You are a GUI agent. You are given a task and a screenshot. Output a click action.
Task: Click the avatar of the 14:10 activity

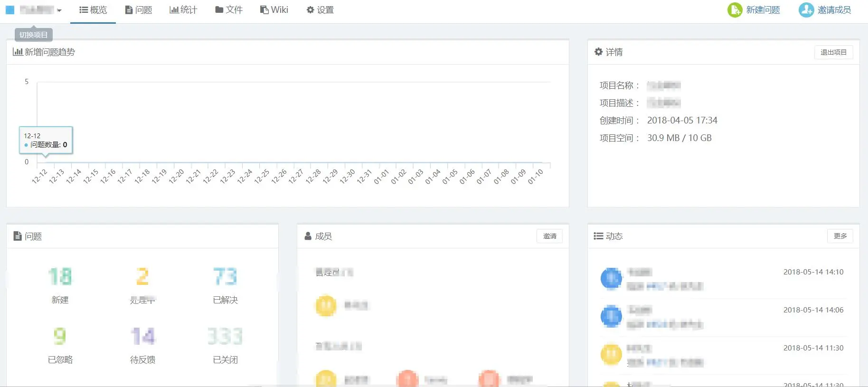coord(611,279)
